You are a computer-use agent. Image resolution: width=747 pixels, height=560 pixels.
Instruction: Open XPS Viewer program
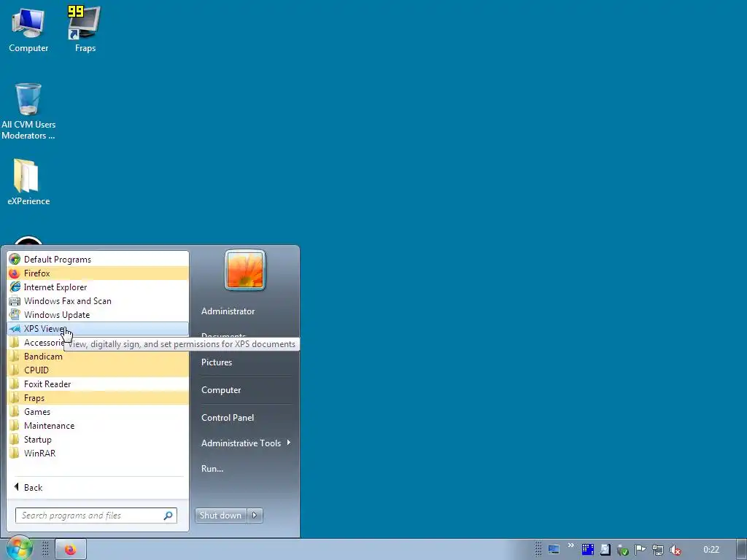(x=98, y=329)
